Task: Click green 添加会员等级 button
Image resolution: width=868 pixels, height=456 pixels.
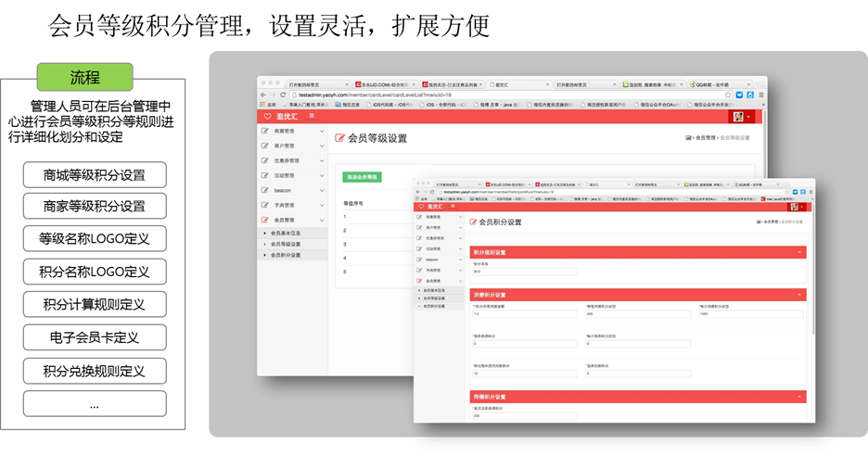Action: (x=362, y=177)
